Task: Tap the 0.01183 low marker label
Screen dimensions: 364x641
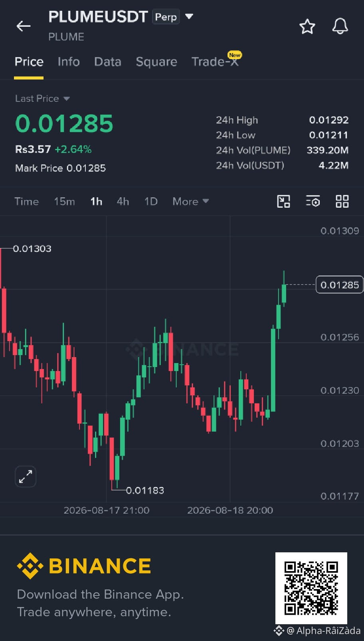Action: click(145, 490)
